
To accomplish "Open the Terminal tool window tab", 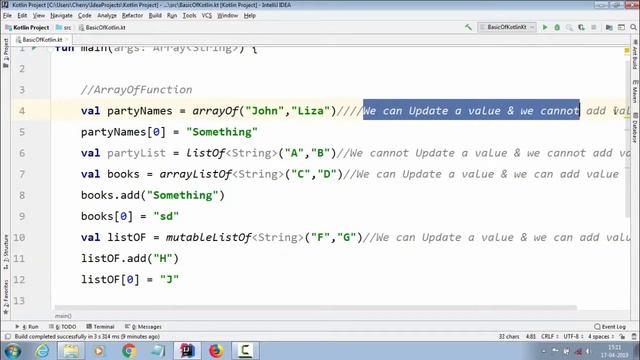I will (x=100, y=327).
